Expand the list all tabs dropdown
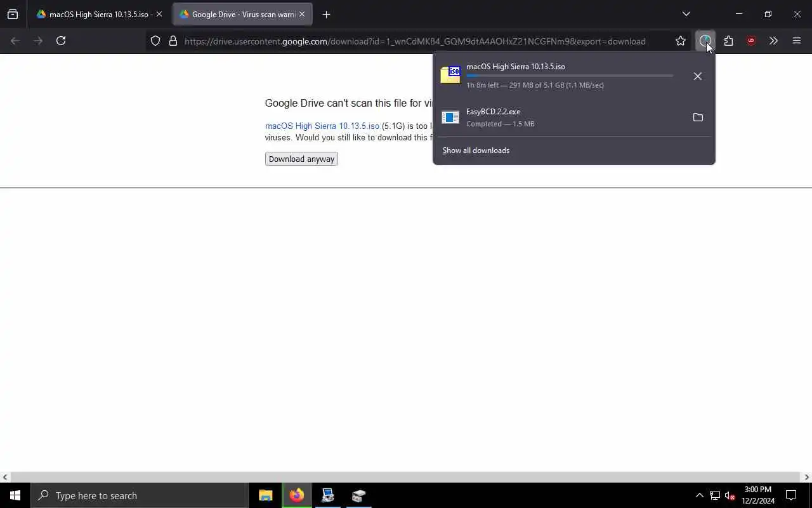Viewport: 812px width, 508px height. tap(686, 14)
